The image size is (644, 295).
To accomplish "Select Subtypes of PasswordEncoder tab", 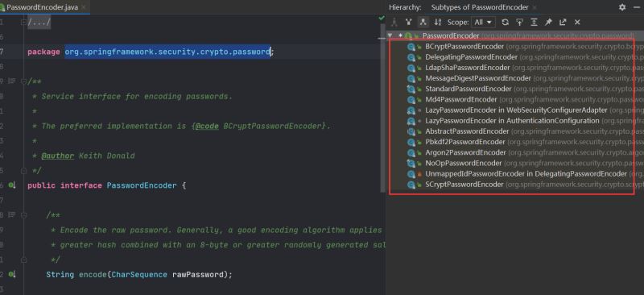I will coord(480,7).
